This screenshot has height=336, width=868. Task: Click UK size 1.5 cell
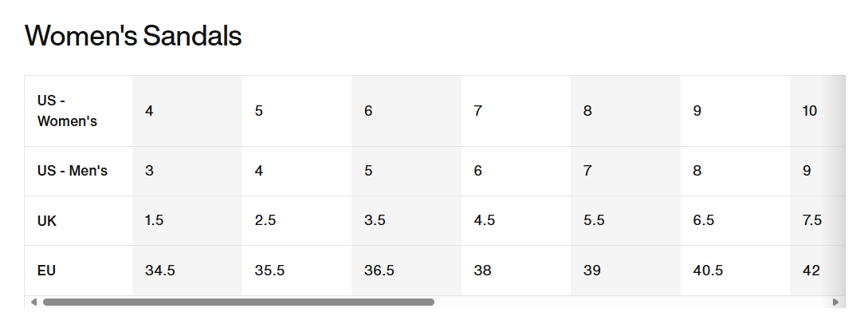[x=187, y=220]
